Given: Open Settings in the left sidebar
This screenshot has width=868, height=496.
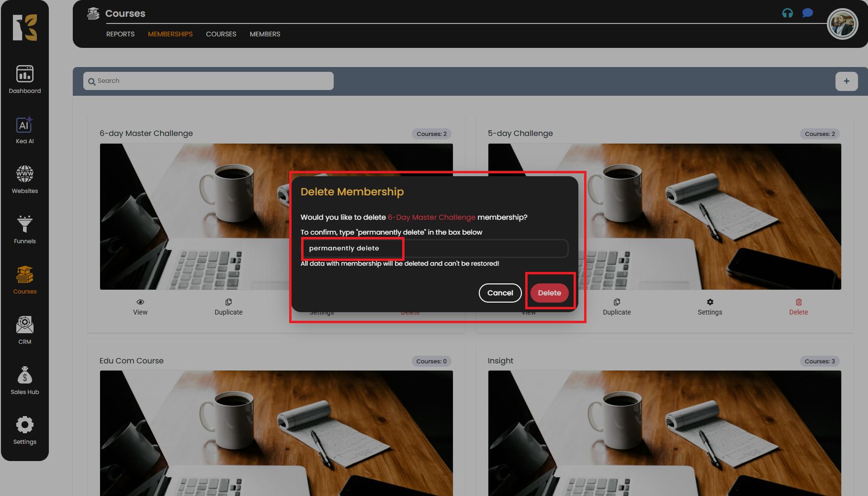Looking at the screenshot, I should 24,430.
